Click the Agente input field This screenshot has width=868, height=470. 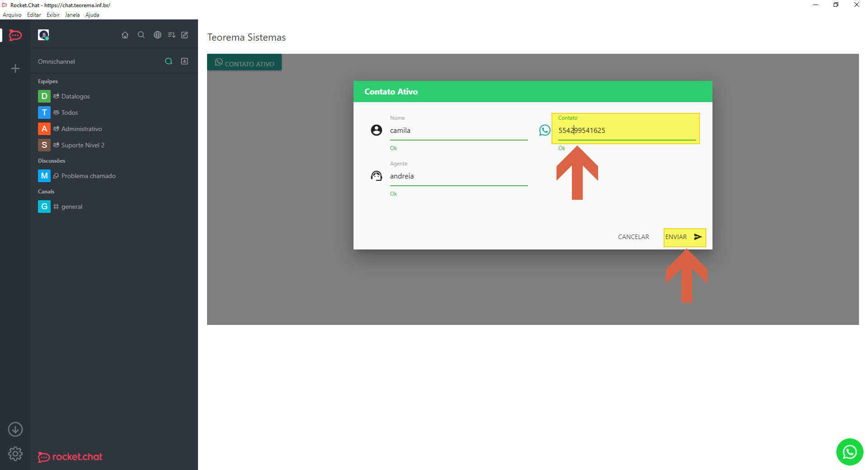(x=459, y=176)
